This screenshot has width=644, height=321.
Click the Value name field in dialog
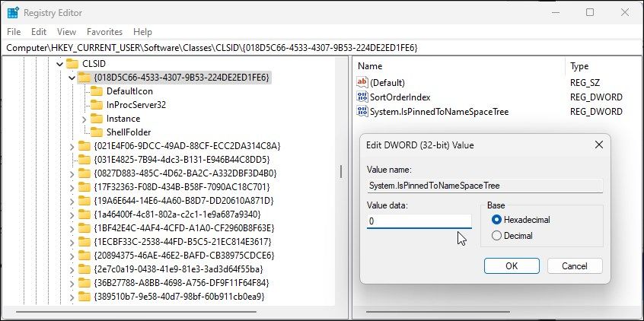coord(485,186)
